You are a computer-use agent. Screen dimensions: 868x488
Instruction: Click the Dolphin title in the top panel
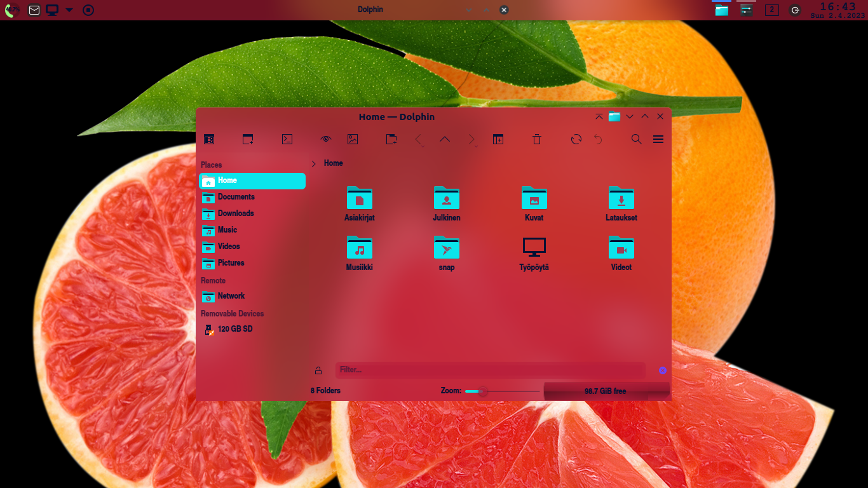370,10
